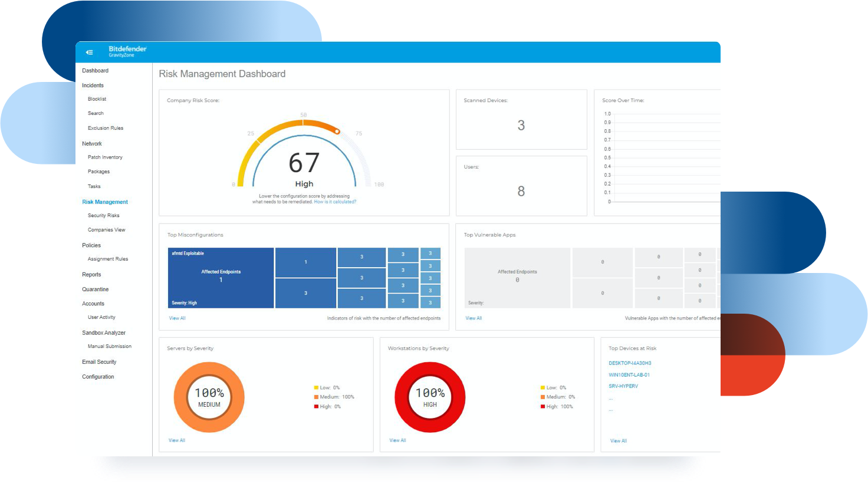
Task: Click the Bitdefender GravityZone logo
Action: tap(127, 52)
